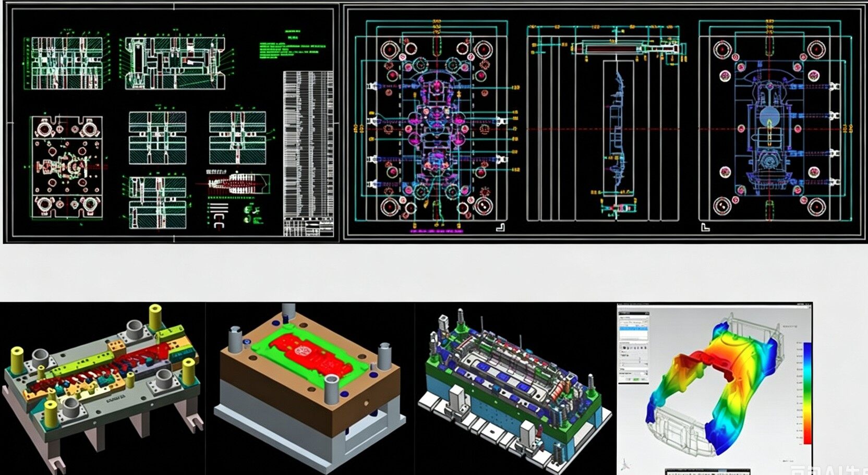Click the icon row in simulation side panel
Screen dimensions: 868x475
click(x=634, y=348)
